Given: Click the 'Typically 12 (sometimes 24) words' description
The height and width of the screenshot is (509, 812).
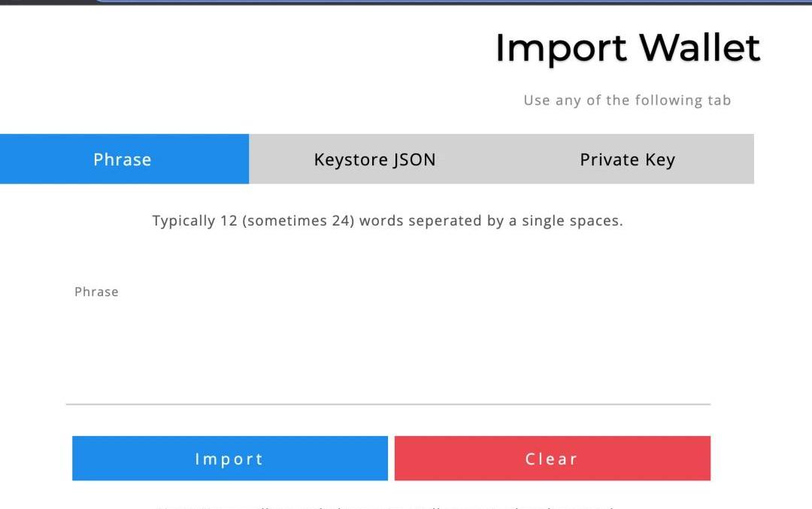Looking at the screenshot, I should click(x=387, y=221).
